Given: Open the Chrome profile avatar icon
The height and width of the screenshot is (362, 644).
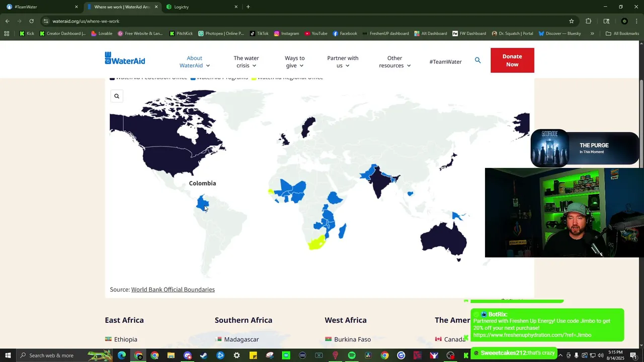Looking at the screenshot, I should pos(624,21).
